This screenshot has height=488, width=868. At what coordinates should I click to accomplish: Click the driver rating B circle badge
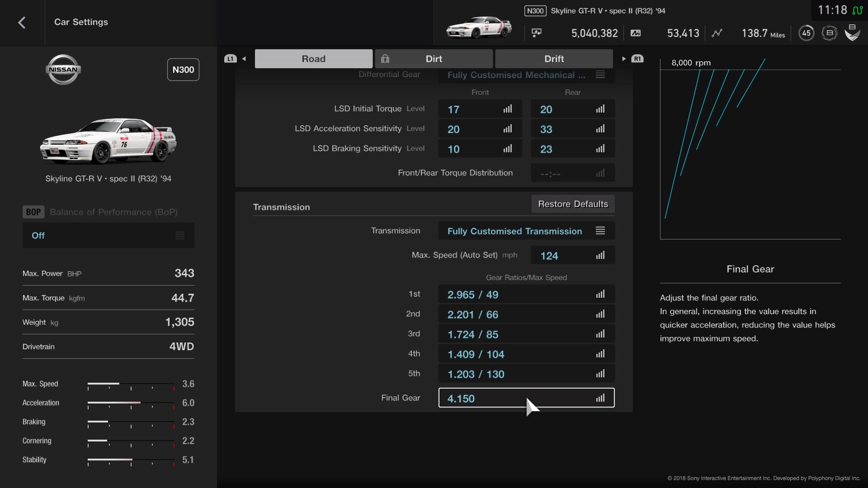pyautogui.click(x=830, y=33)
